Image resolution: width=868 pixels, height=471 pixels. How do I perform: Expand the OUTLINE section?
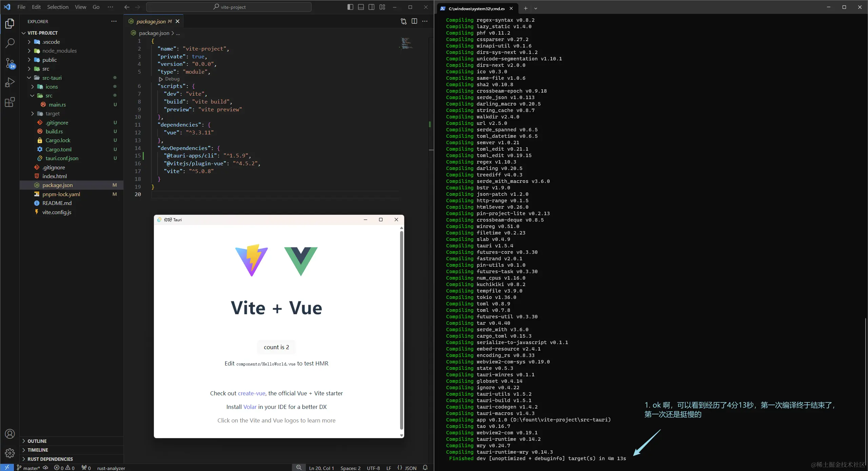coord(37,441)
